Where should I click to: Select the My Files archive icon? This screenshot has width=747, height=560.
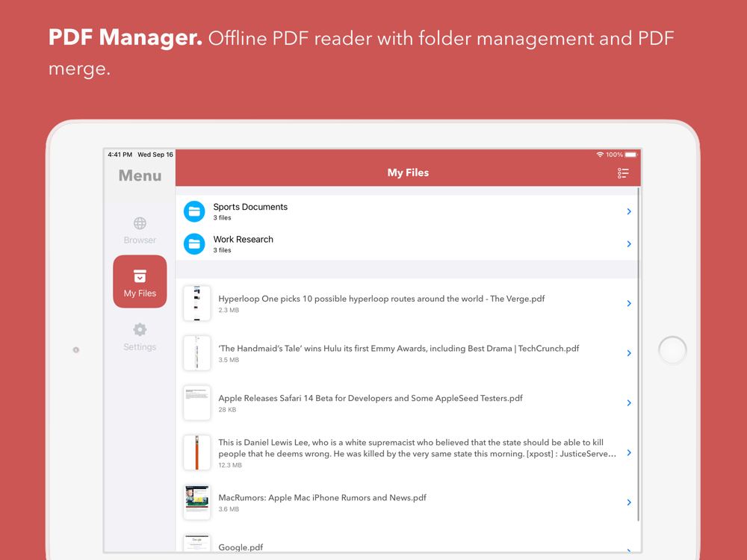(x=140, y=276)
